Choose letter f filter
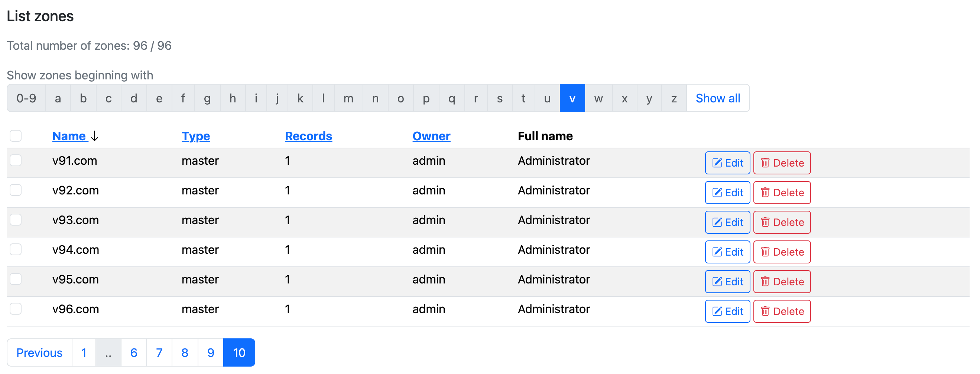 pos(183,98)
